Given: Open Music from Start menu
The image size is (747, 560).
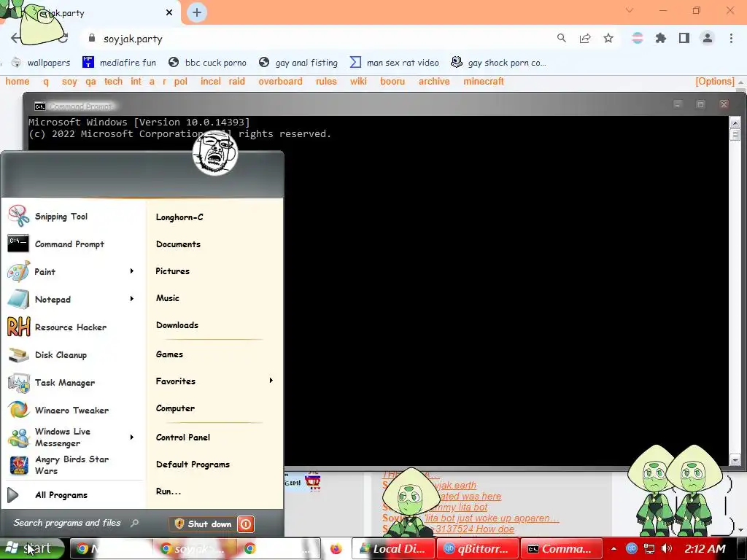Looking at the screenshot, I should (167, 298).
